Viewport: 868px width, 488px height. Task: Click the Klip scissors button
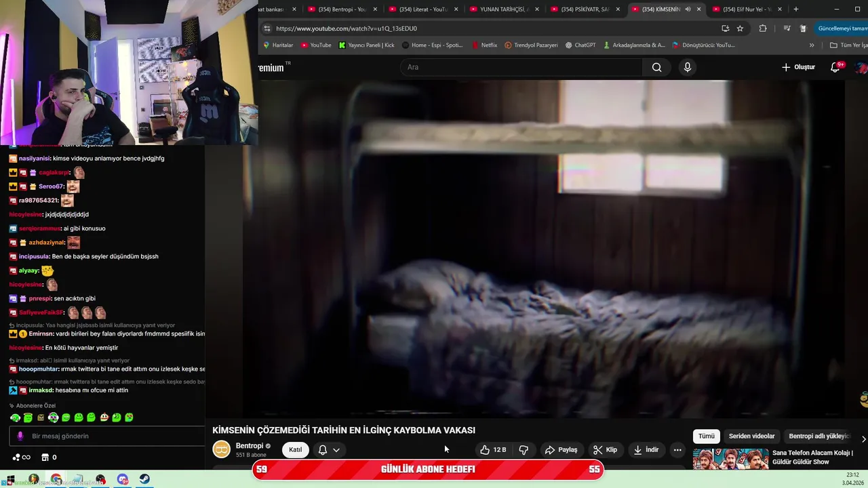click(605, 449)
